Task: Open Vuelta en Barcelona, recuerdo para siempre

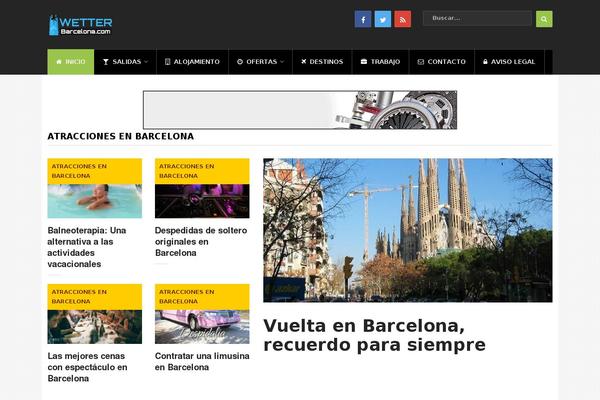Action: coord(374,335)
